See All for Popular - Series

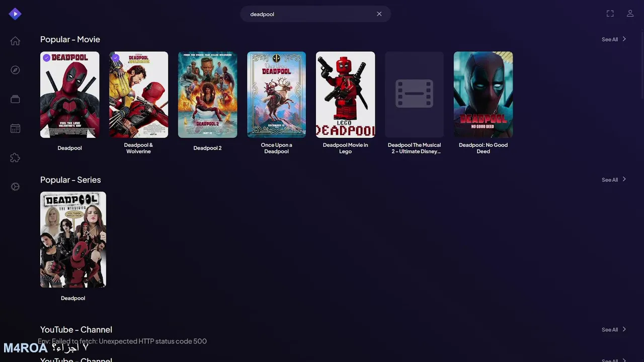click(x=614, y=179)
